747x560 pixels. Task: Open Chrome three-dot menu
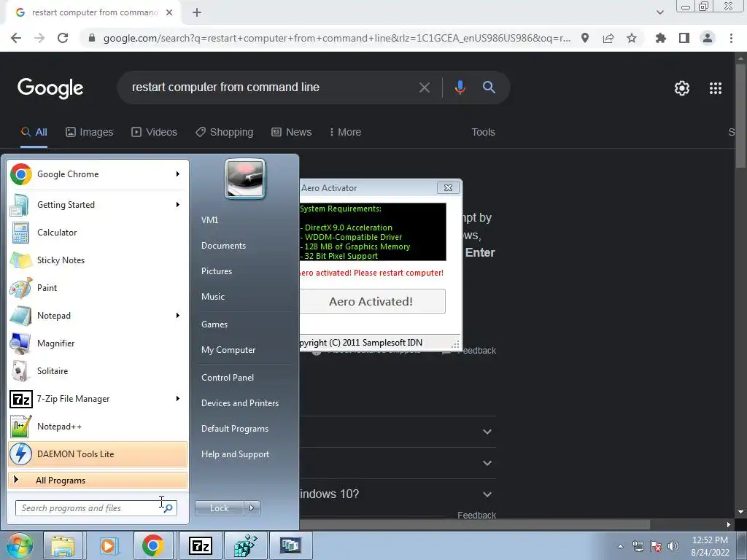click(731, 38)
